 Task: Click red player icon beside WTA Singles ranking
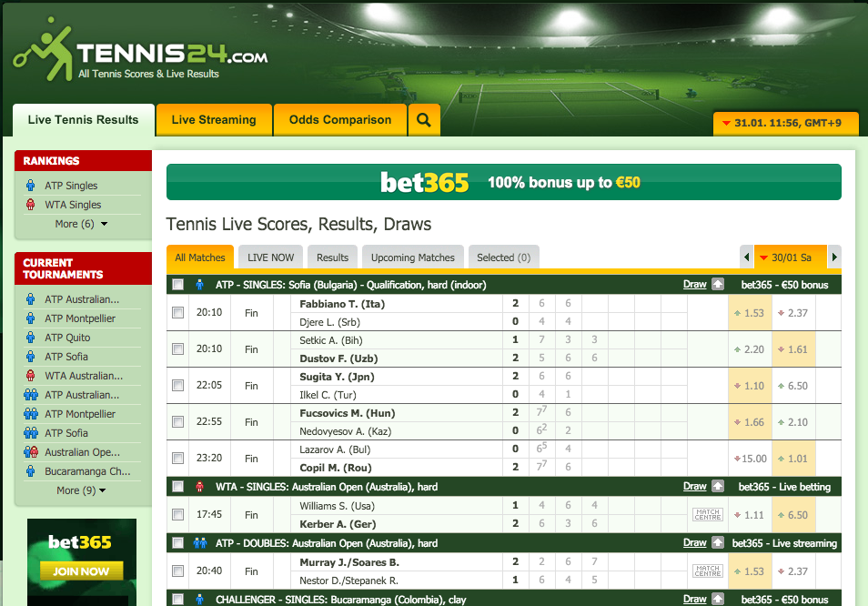point(30,204)
